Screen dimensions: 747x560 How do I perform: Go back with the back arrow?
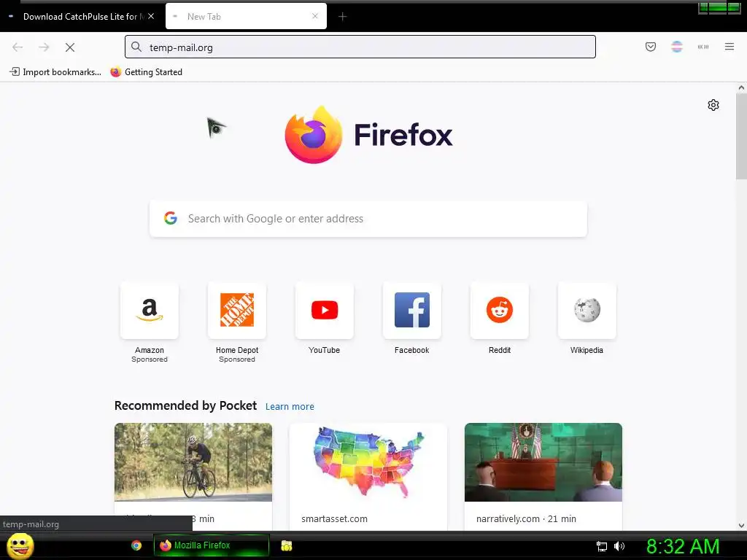pos(18,47)
